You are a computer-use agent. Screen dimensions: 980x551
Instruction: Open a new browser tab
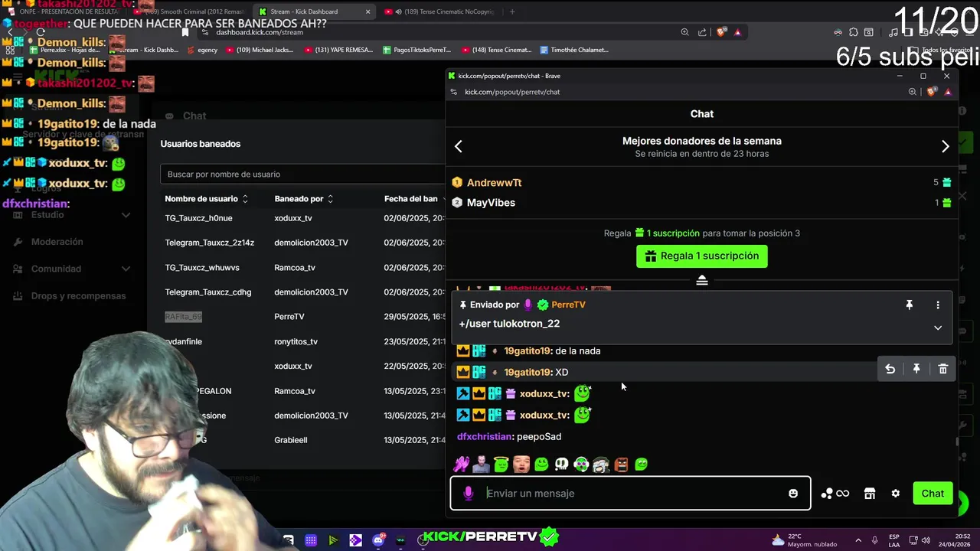coord(512,11)
